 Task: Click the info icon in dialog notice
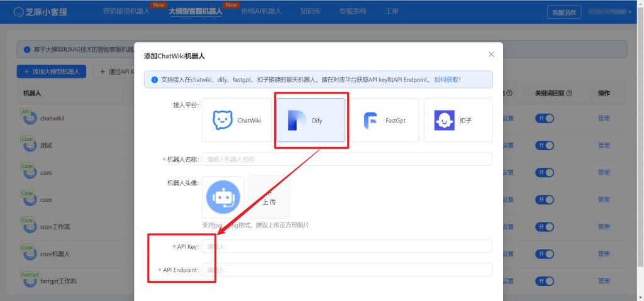155,80
